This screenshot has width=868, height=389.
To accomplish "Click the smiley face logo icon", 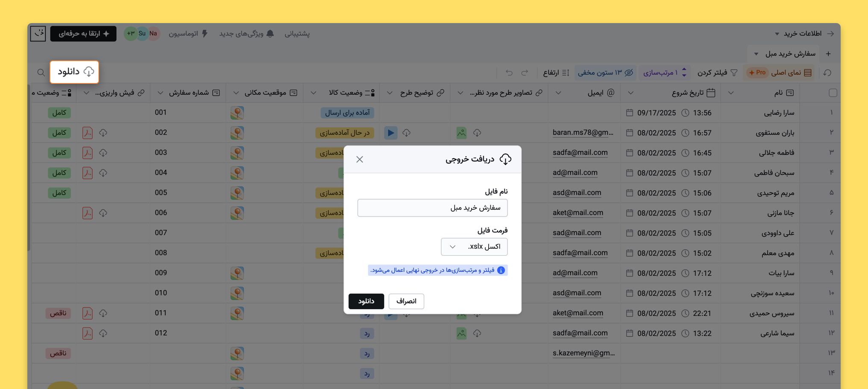I will (x=38, y=33).
